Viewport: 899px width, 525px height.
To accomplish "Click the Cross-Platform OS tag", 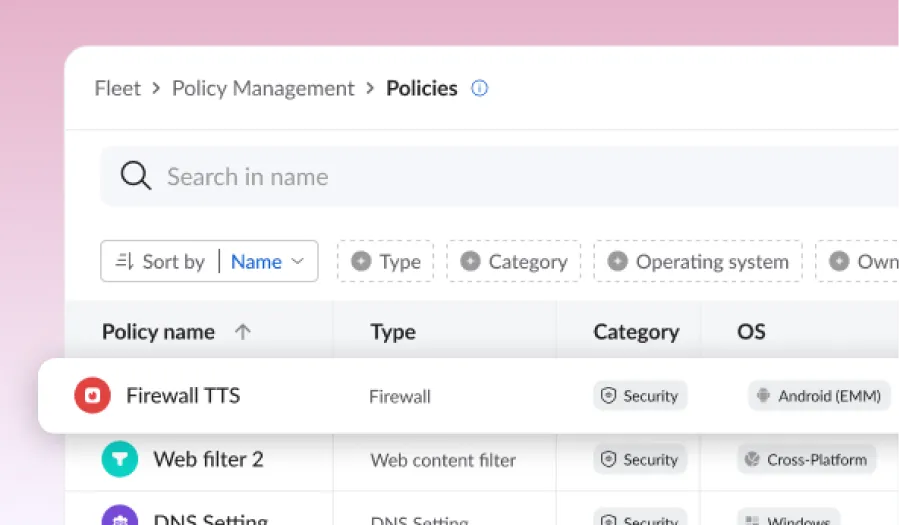I will 806,460.
